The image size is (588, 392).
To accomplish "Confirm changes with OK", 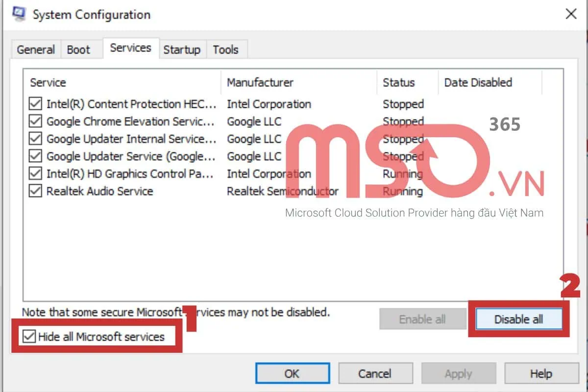I will (292, 373).
